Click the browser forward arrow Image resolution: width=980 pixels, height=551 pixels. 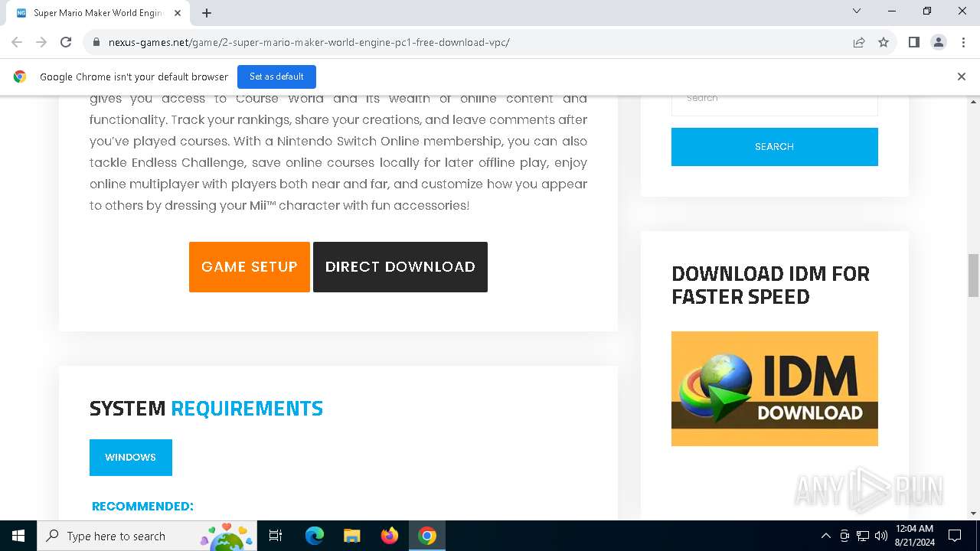click(x=41, y=42)
